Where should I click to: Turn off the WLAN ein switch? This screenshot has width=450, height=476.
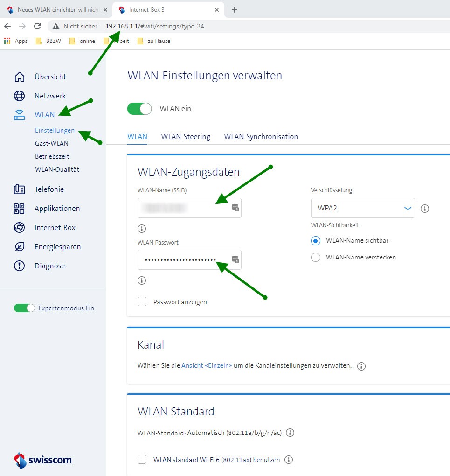[139, 109]
